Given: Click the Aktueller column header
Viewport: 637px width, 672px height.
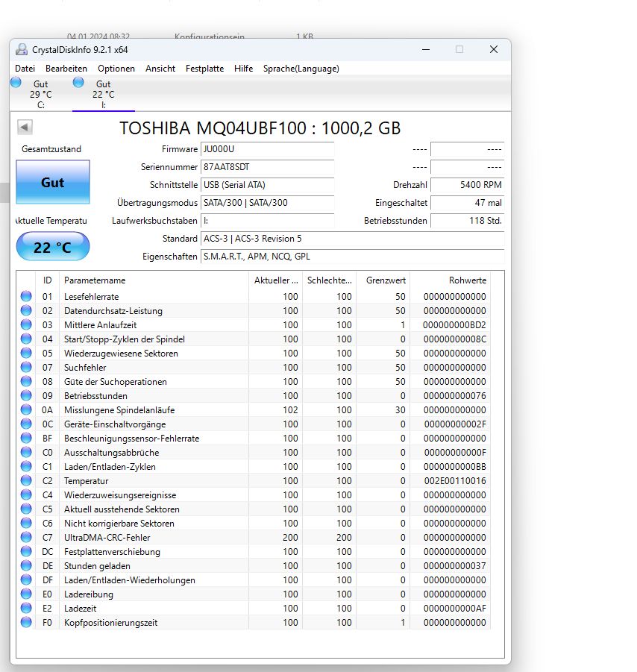Looking at the screenshot, I should tap(276, 280).
